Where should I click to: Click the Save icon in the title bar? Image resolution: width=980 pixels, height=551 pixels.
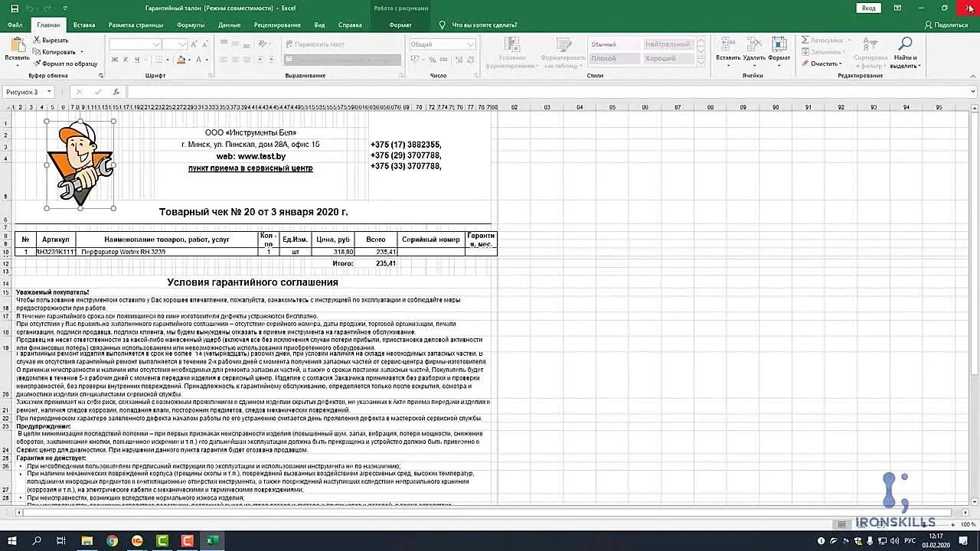click(14, 8)
